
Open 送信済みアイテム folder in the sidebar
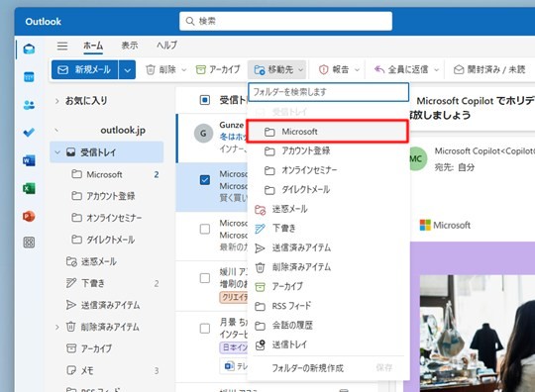tap(107, 305)
